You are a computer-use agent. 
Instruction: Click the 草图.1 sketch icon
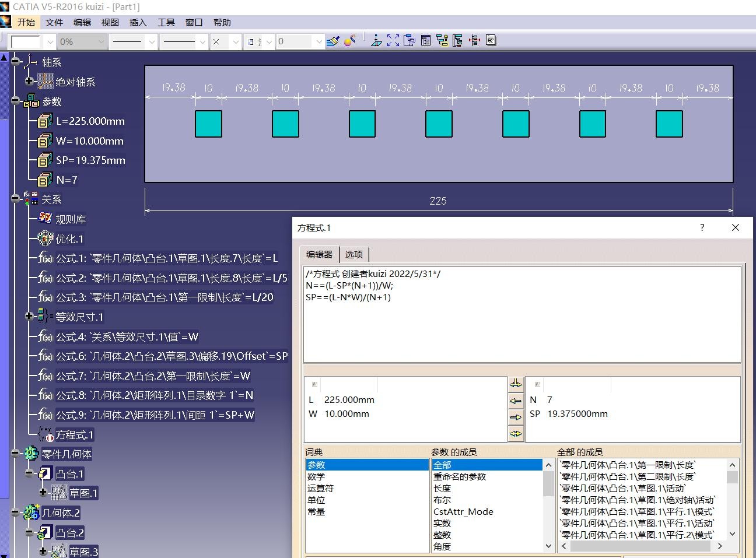(60, 493)
